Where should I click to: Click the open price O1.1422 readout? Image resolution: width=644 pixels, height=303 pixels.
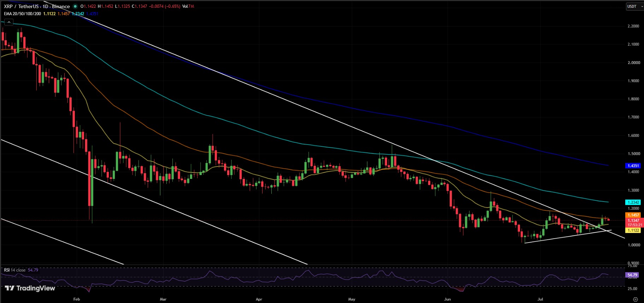pos(88,6)
